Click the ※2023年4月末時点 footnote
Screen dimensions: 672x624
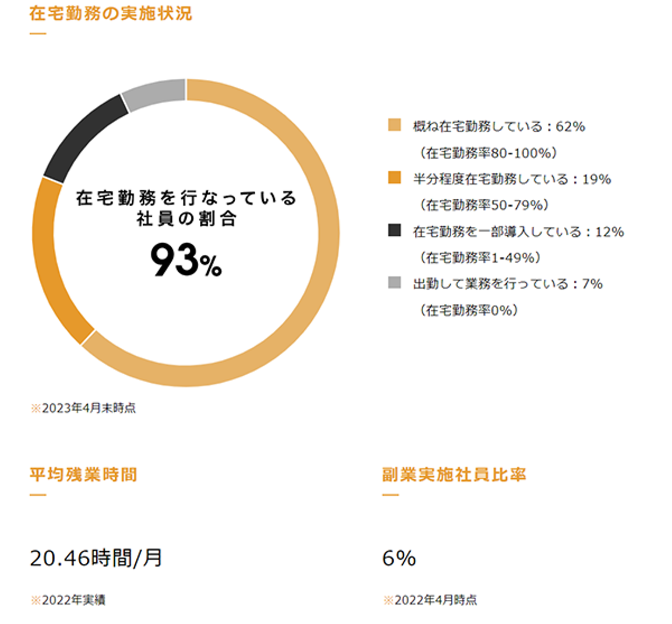pos(84,408)
